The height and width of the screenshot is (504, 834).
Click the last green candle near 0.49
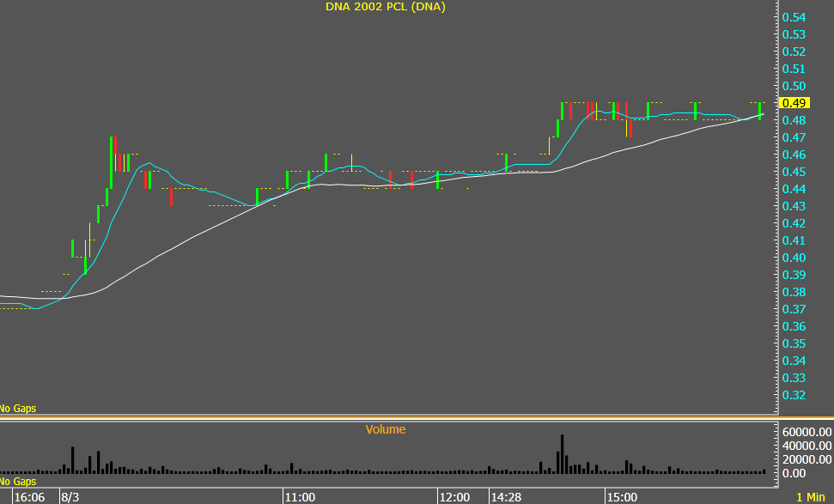click(x=759, y=111)
